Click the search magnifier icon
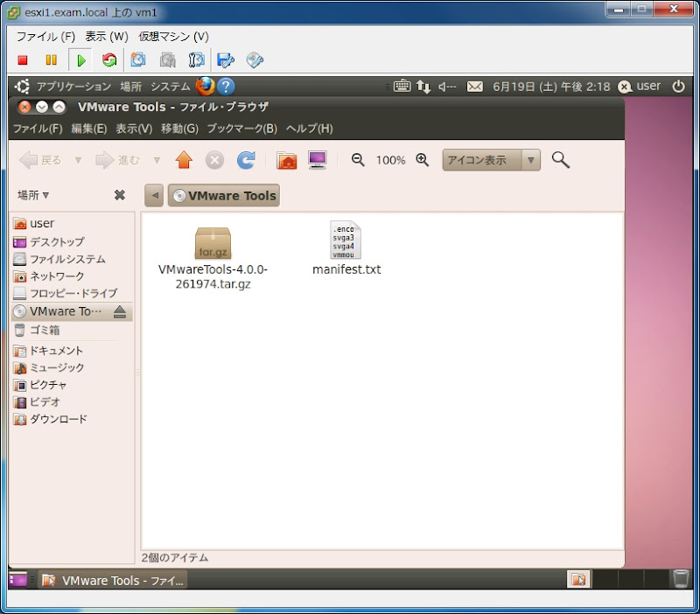Viewport: 700px width, 614px height. tap(560, 160)
